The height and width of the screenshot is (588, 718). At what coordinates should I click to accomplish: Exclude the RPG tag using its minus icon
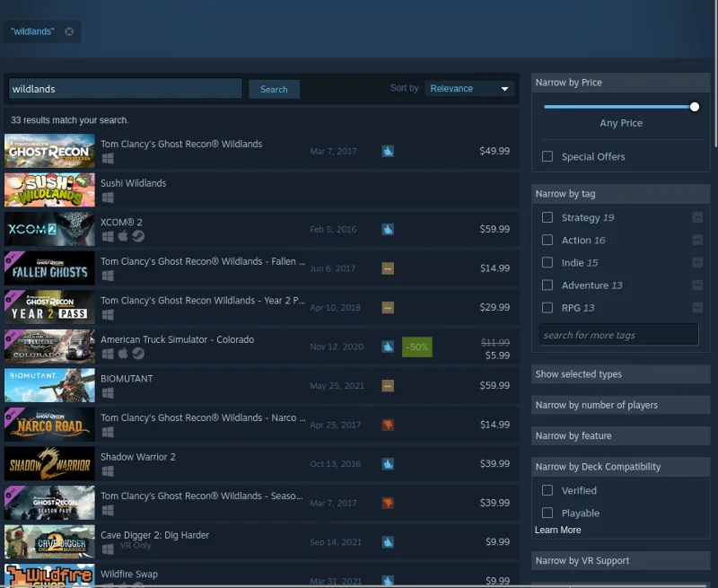[697, 308]
